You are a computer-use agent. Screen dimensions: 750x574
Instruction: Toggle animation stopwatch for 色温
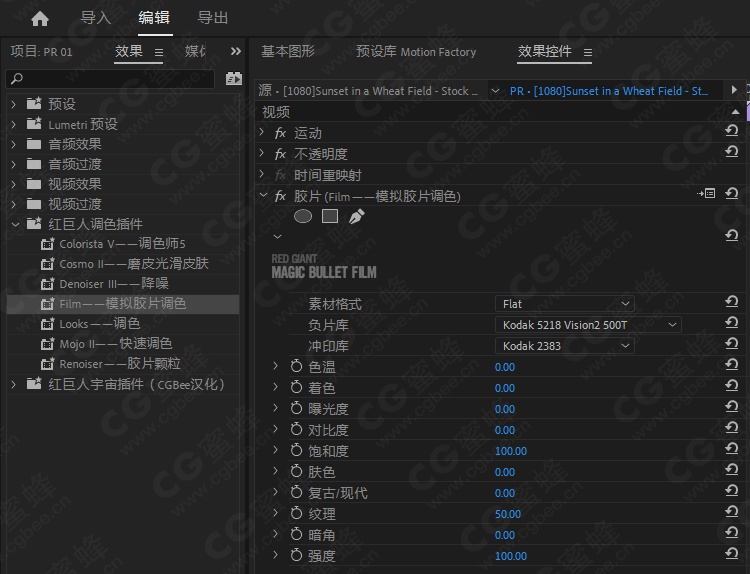tap(297, 366)
